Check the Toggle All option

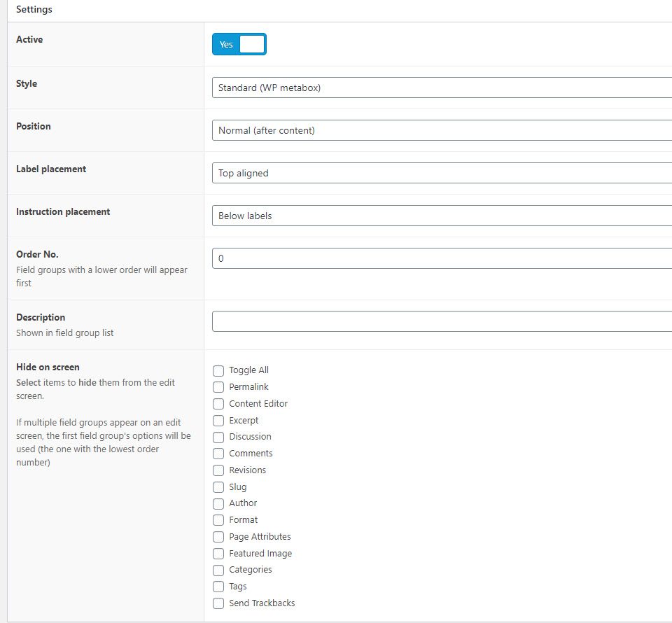tap(218, 370)
